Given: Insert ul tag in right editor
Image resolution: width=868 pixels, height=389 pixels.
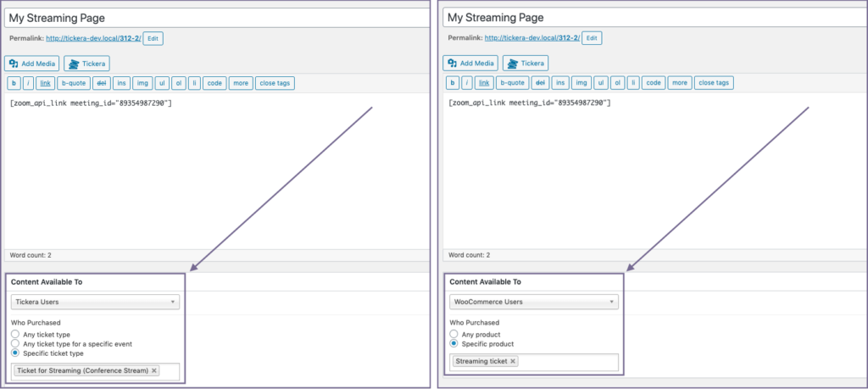Looking at the screenshot, I should point(600,83).
